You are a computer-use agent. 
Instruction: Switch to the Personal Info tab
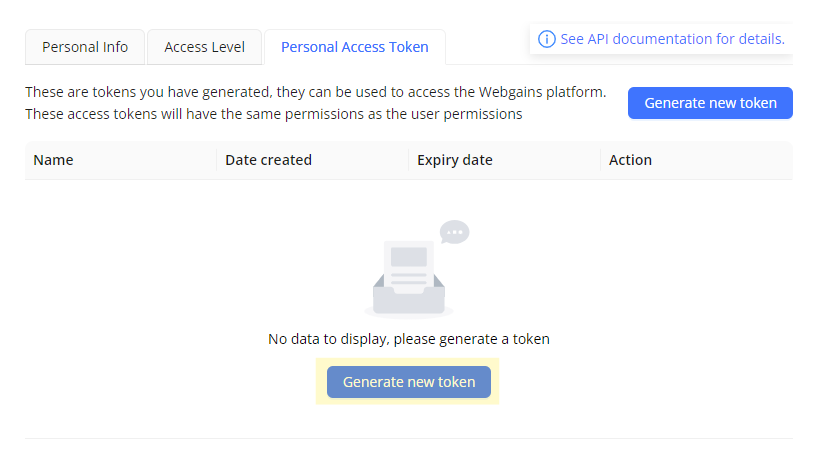(x=85, y=47)
